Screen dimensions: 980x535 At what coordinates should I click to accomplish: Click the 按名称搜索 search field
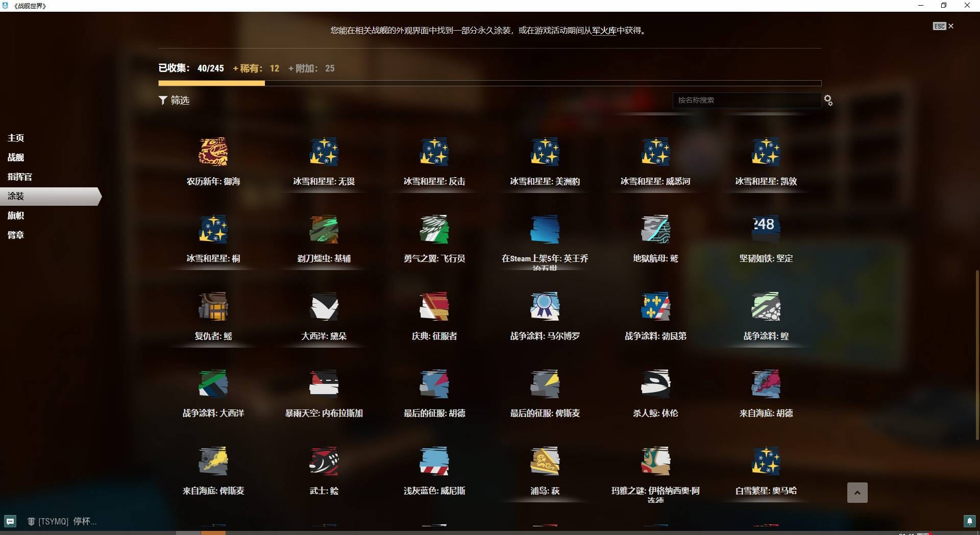point(746,100)
